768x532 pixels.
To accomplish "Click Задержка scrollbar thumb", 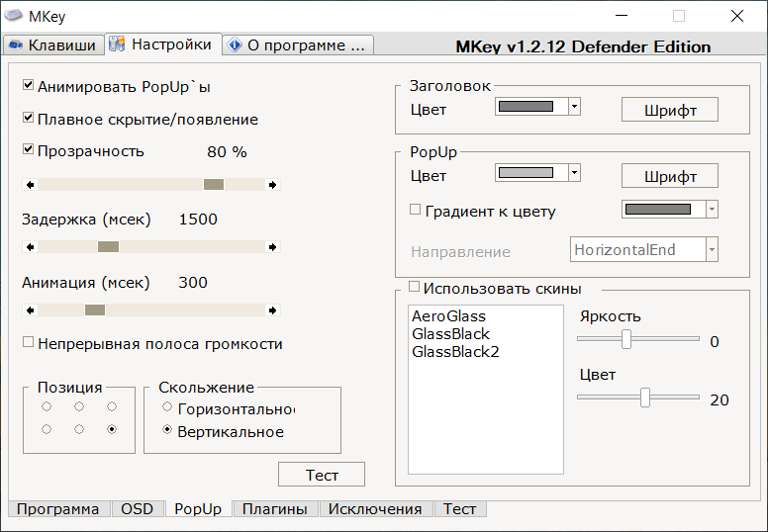I will pyautogui.click(x=108, y=247).
